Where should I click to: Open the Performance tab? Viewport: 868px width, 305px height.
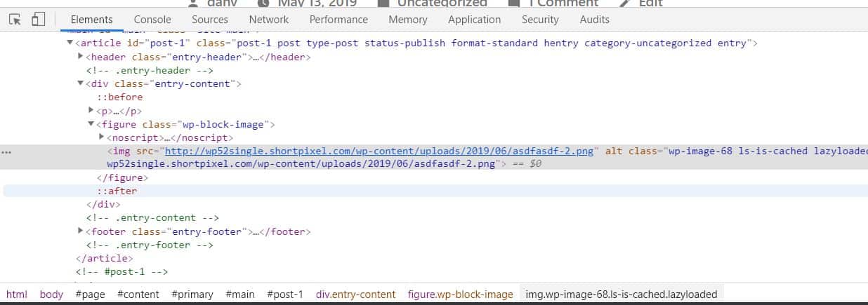(338, 20)
